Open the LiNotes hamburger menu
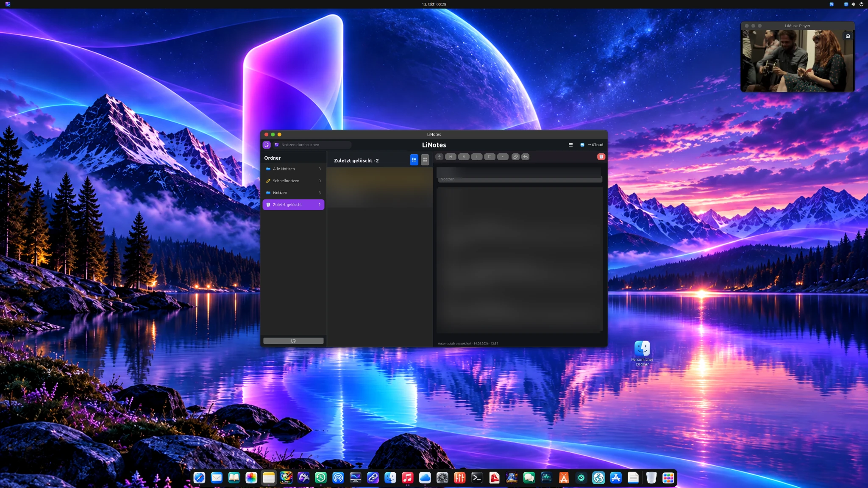Image resolution: width=868 pixels, height=488 pixels. (x=570, y=145)
